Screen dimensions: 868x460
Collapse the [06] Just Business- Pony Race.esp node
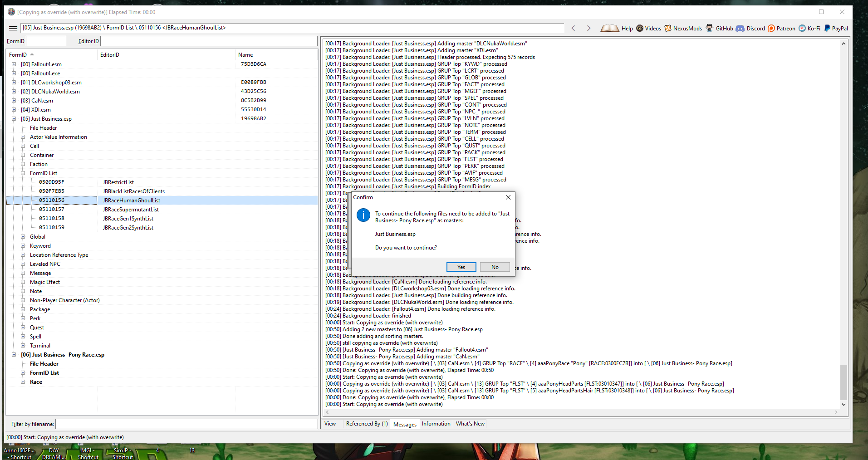point(14,355)
